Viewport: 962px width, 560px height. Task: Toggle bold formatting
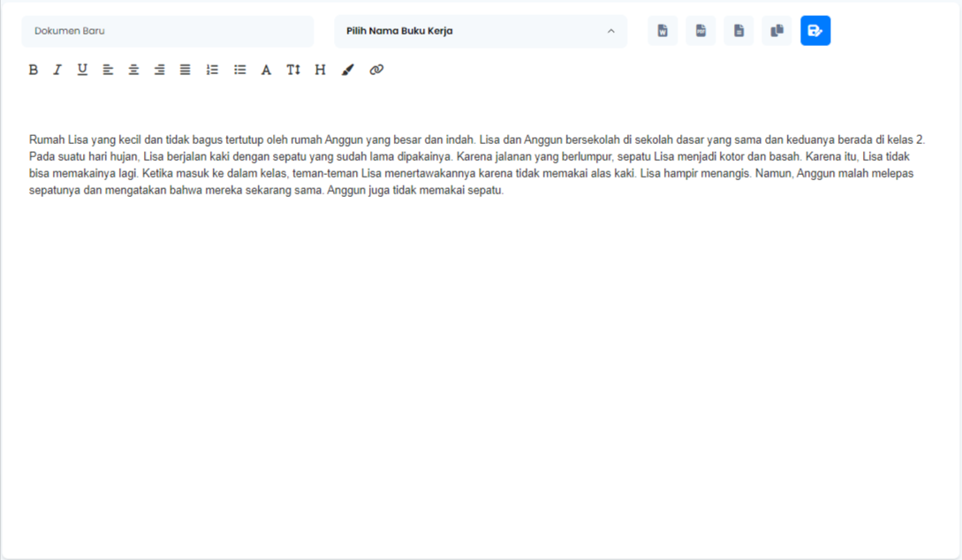tap(34, 70)
